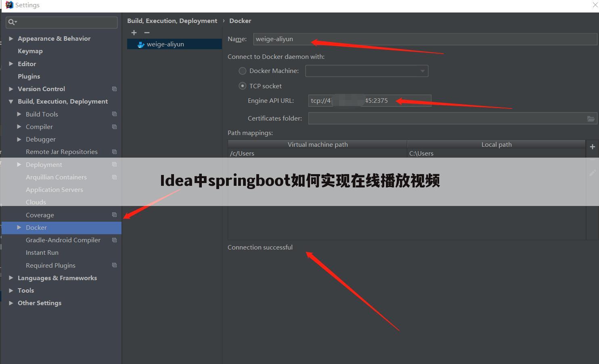Click Virtual machine path column header
The image size is (599, 364).
click(318, 144)
